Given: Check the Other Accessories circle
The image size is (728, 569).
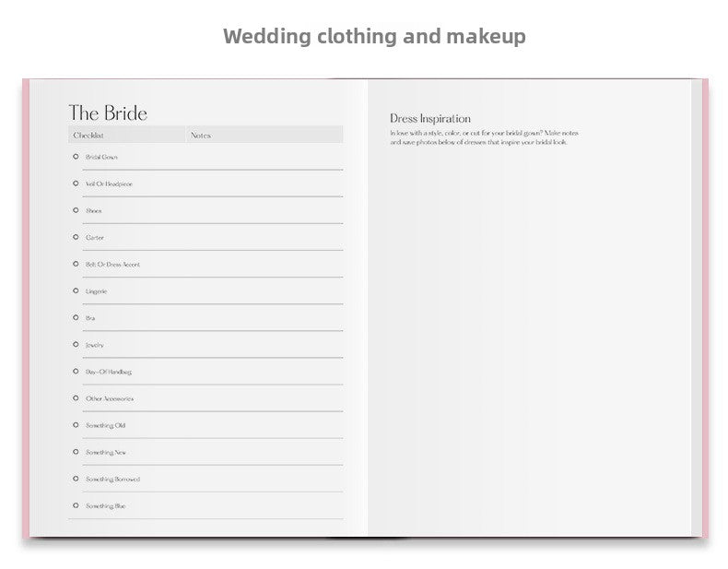Looking at the screenshot, I should [76, 398].
